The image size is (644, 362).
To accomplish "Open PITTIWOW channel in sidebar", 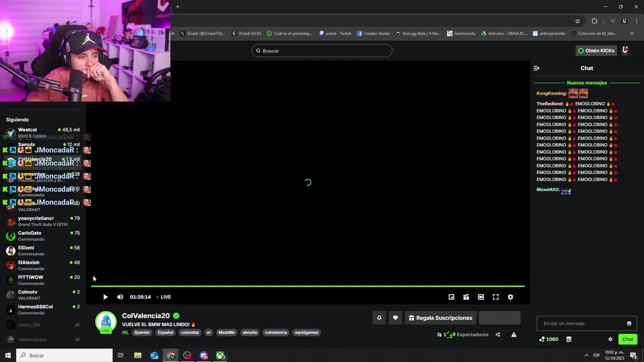I will click(x=43, y=280).
